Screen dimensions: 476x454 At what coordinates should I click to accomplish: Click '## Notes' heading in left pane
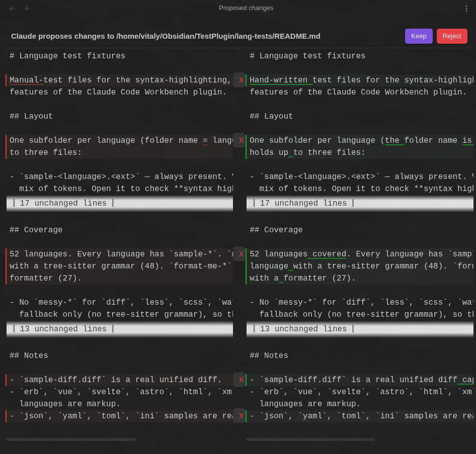coord(29,355)
